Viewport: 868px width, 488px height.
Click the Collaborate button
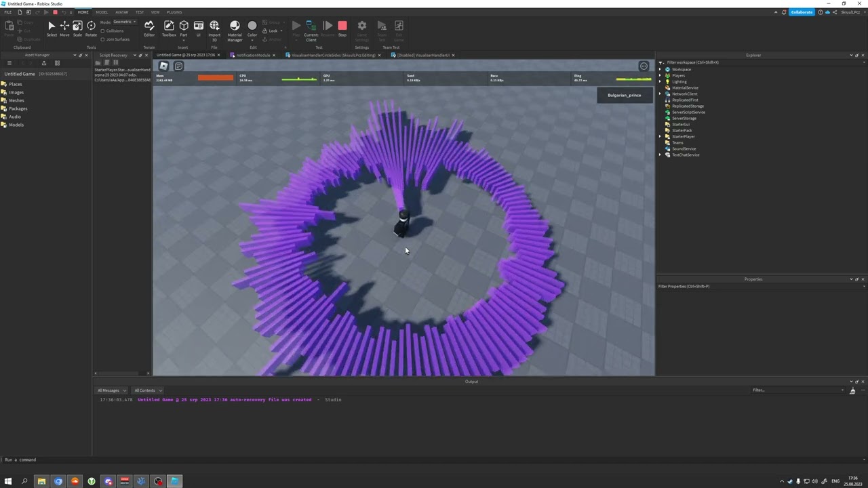click(x=801, y=12)
